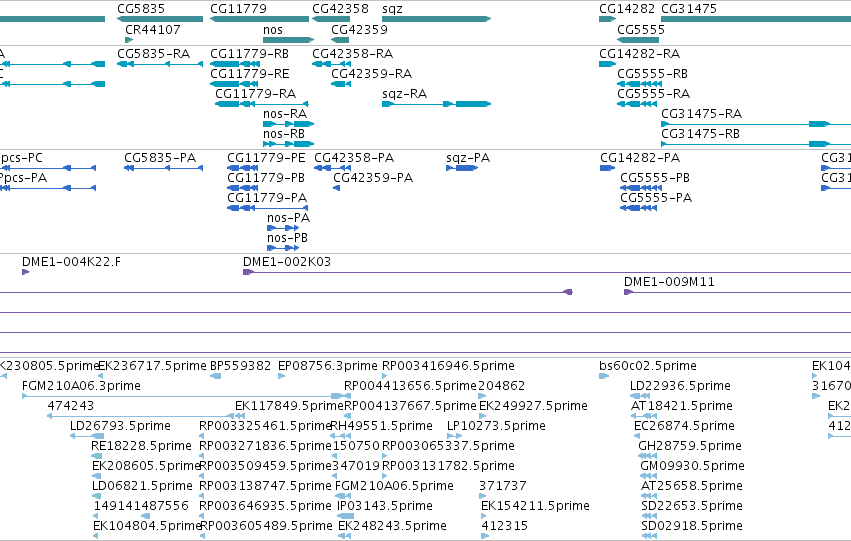The width and height of the screenshot is (851, 541).
Task: Click EST EK117849.5prime
Action: pos(289,406)
